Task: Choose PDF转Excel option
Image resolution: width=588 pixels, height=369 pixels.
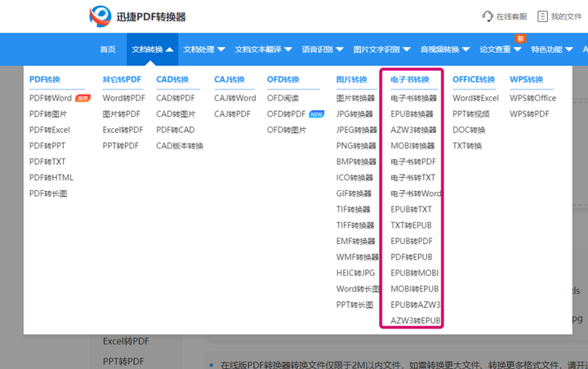Action: (50, 130)
